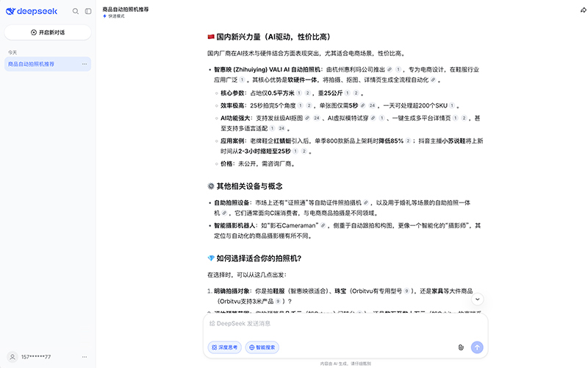Open citation 1 after 25秒拍完5个角度
The height and width of the screenshot is (368, 588).
click(301, 105)
